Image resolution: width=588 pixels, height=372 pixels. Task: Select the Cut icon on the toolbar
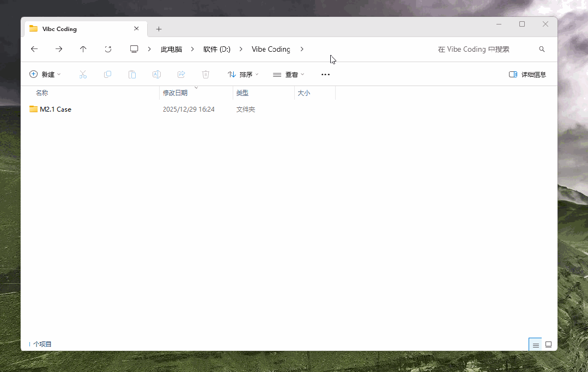point(83,74)
